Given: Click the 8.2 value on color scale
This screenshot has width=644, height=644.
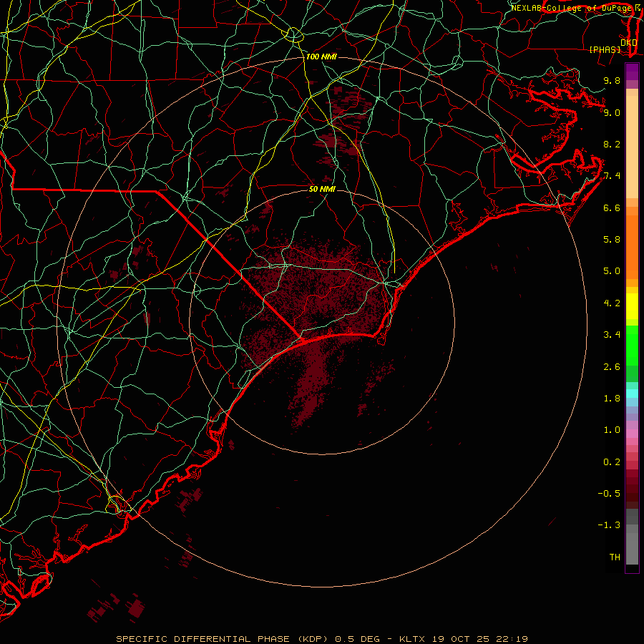Looking at the screenshot, I should point(612,144).
